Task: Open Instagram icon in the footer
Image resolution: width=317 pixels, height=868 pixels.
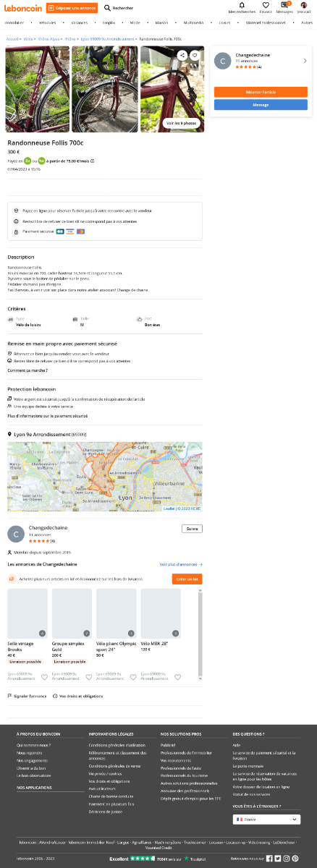Action: click(x=287, y=858)
